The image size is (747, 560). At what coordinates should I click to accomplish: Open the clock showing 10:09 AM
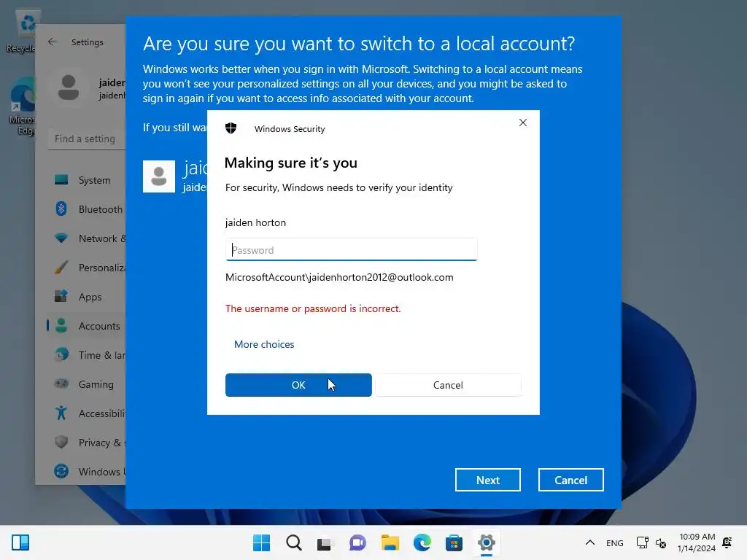pyautogui.click(x=697, y=542)
